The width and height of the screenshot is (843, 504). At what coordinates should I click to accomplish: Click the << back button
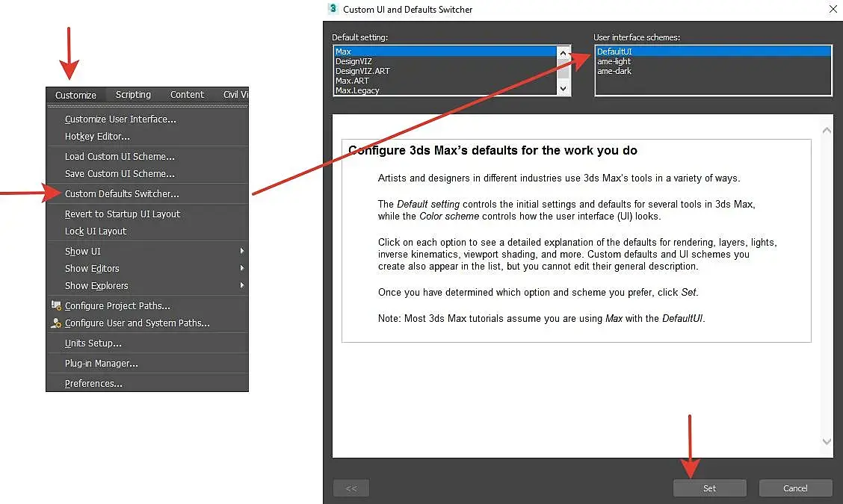(x=351, y=488)
